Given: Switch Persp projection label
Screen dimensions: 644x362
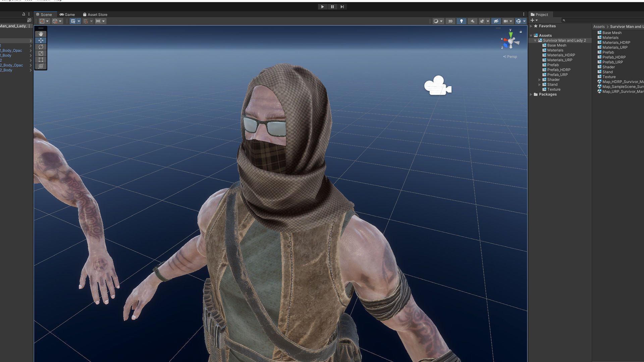Looking at the screenshot, I should click(510, 57).
